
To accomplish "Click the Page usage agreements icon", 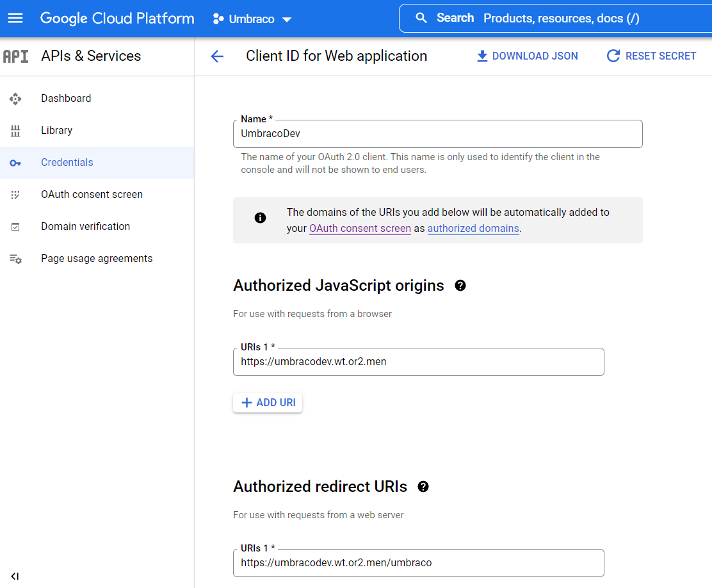I will pos(15,259).
